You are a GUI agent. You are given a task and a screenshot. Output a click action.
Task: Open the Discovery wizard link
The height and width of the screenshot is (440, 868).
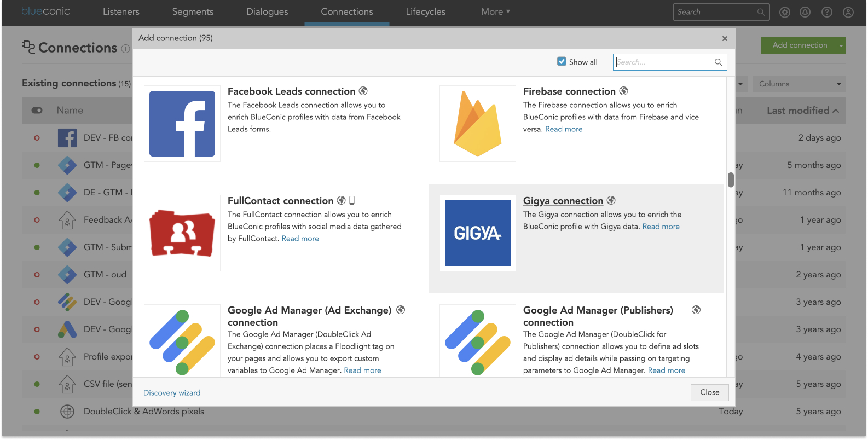click(x=172, y=393)
